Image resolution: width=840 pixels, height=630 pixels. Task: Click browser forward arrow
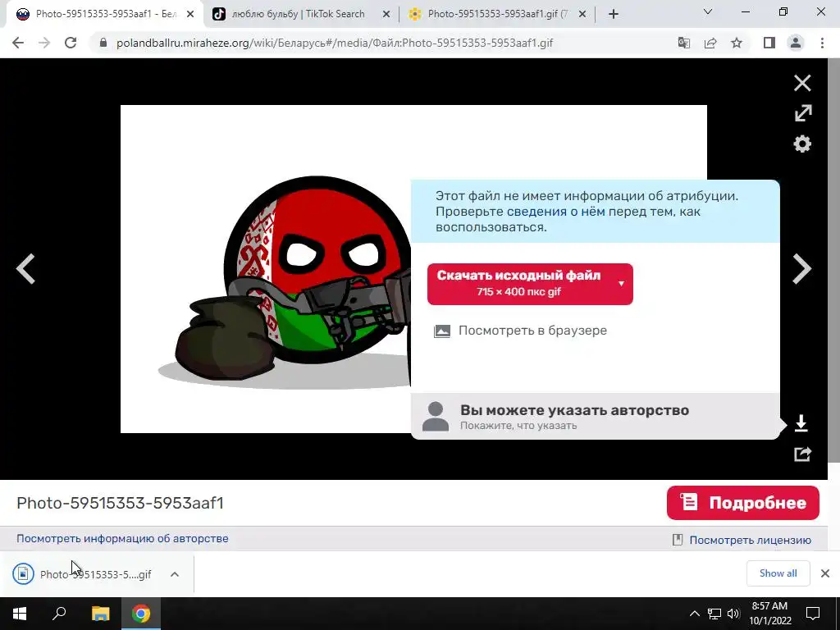(44, 43)
